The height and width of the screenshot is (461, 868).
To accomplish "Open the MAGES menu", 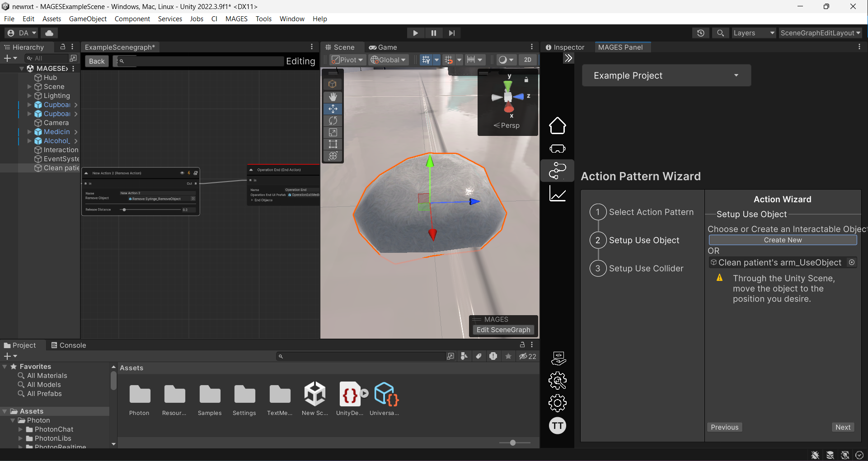I will point(236,19).
